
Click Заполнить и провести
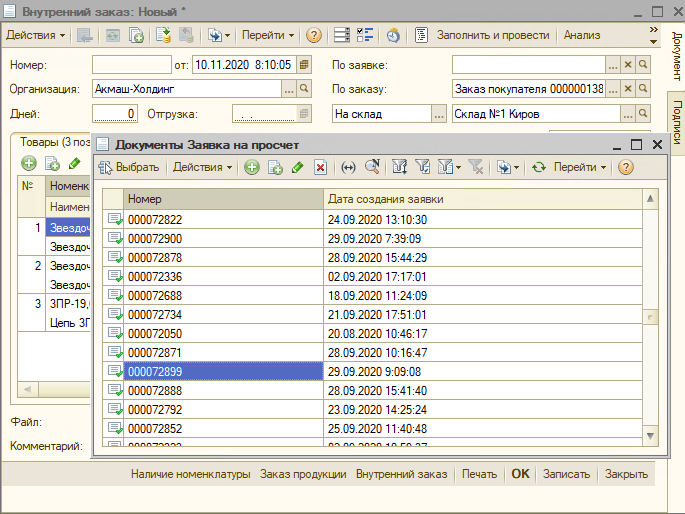[x=493, y=35]
